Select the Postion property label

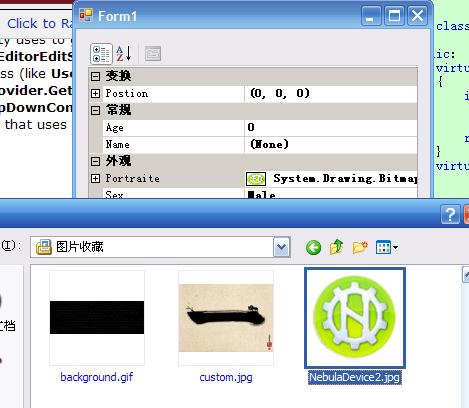(127, 93)
